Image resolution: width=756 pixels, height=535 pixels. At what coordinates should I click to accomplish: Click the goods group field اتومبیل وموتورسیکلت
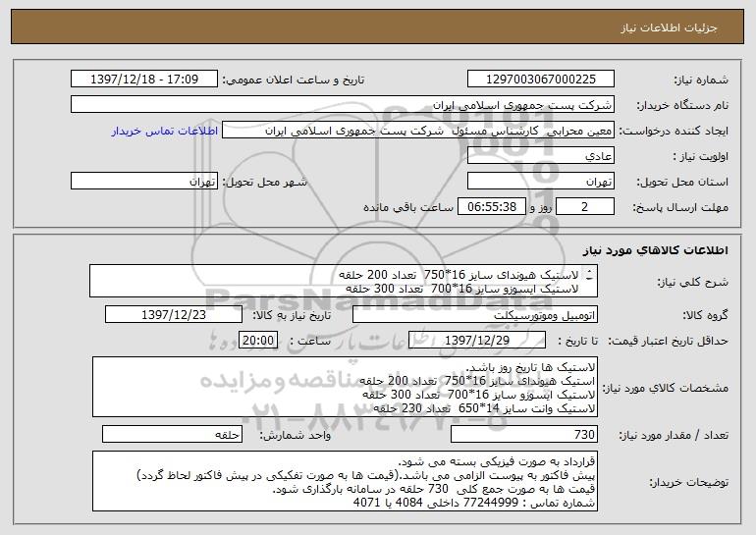click(475, 315)
